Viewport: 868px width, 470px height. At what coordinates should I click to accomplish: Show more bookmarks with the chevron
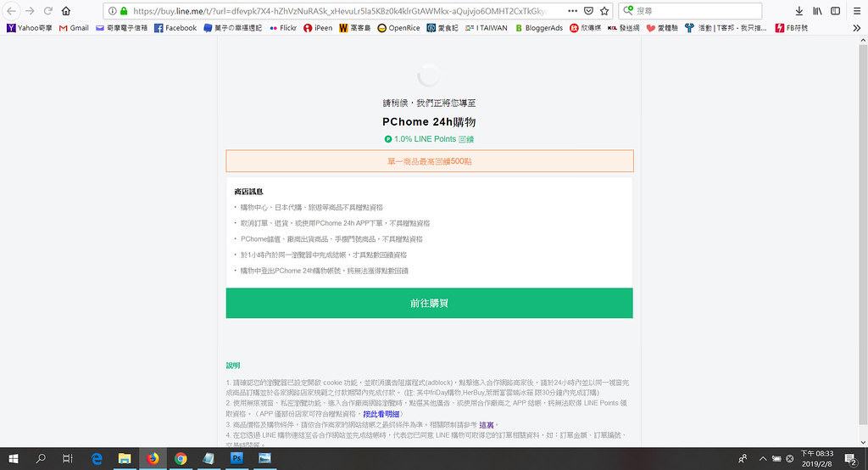tap(856, 28)
